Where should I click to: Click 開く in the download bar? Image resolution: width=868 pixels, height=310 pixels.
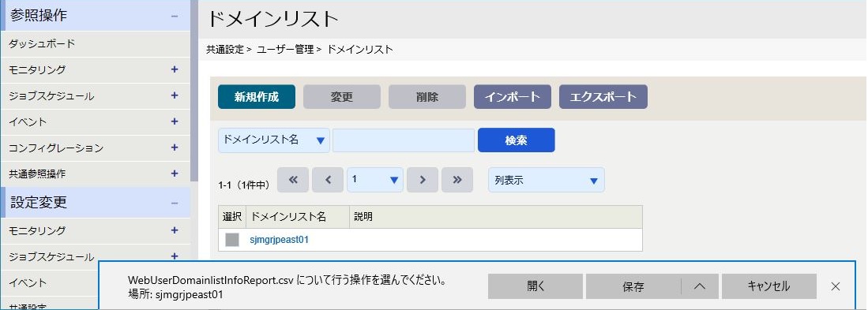pyautogui.click(x=535, y=286)
